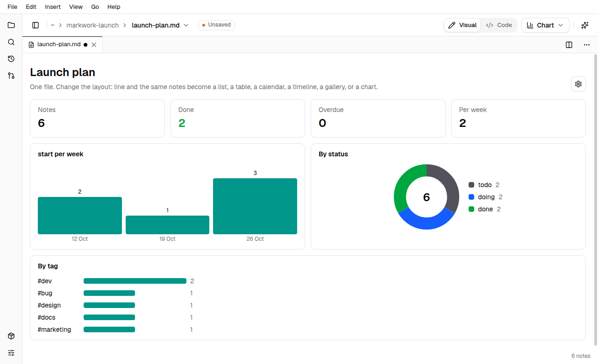Open the Chart layout dropdown
598x364 pixels.
pos(545,25)
